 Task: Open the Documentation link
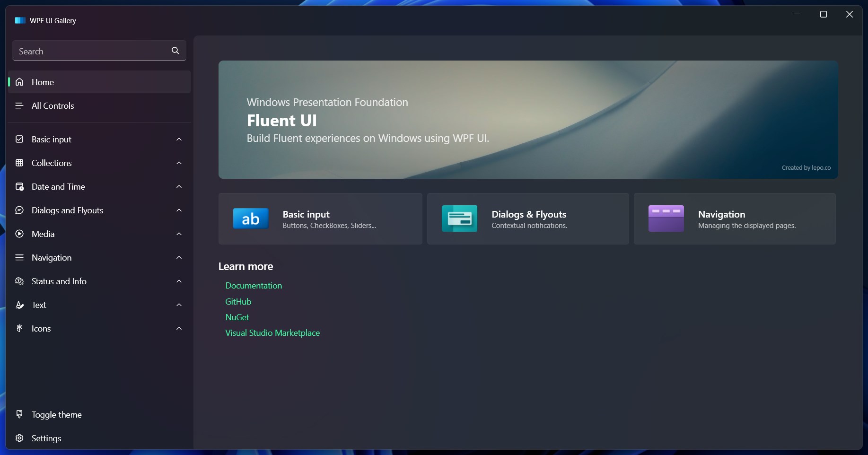coord(254,286)
